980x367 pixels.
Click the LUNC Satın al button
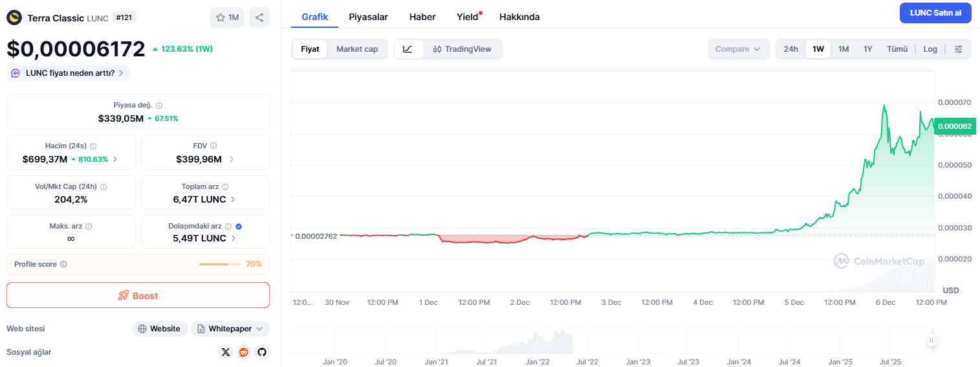point(935,13)
